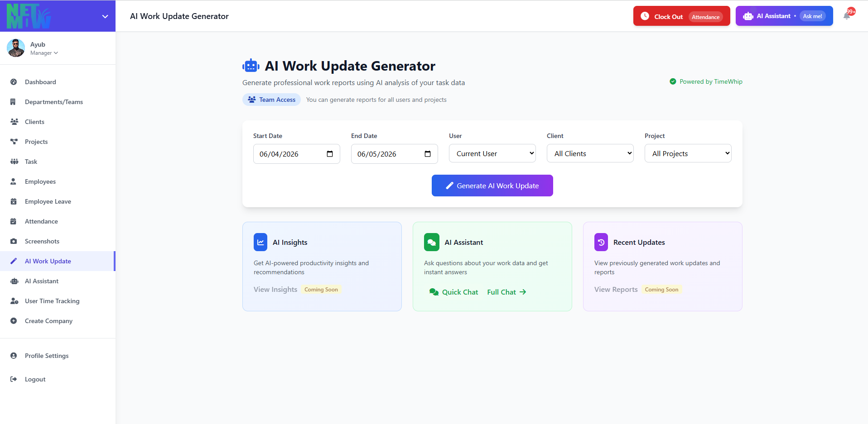Click the green AI Assistant chat icon
Screen dimensions: 868x424
[432, 242]
